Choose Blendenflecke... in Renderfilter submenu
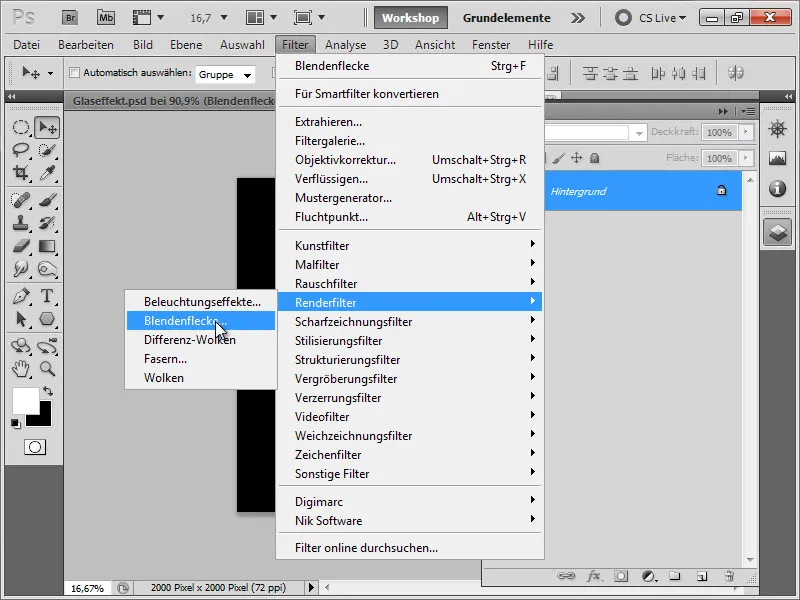 pyautogui.click(x=201, y=321)
